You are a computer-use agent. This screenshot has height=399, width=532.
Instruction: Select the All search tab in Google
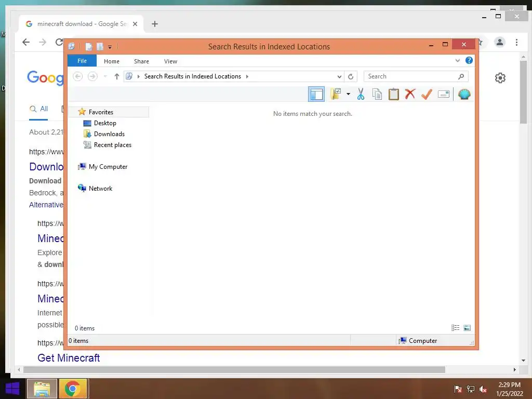[38, 109]
